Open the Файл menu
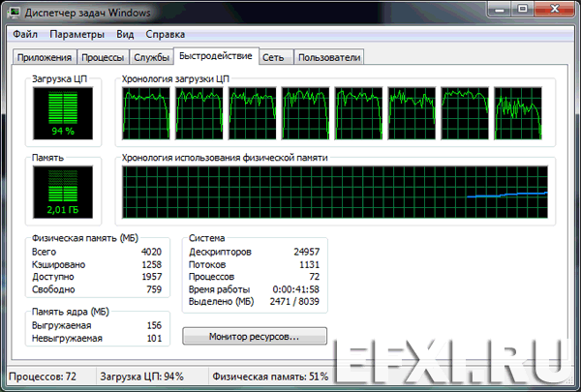 (x=25, y=35)
